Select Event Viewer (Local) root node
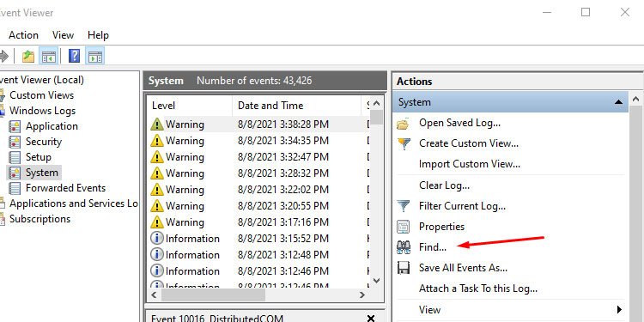Image resolution: width=644 pixels, height=322 pixels. [42, 80]
